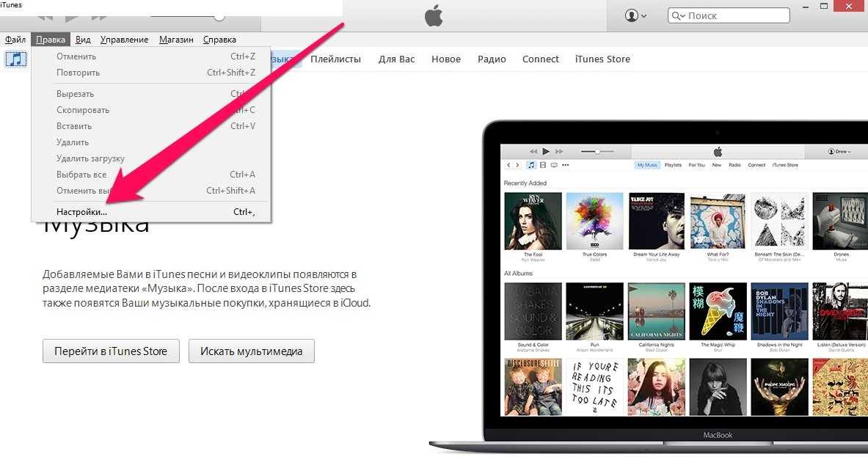The width and height of the screenshot is (868, 457).
Task: Open the Магазин menu
Action: click(x=176, y=40)
